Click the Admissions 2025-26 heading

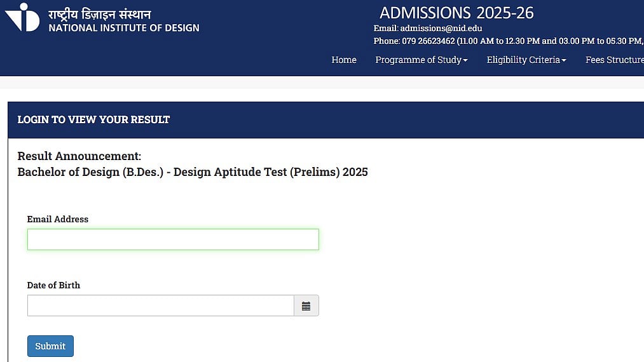coord(456,13)
